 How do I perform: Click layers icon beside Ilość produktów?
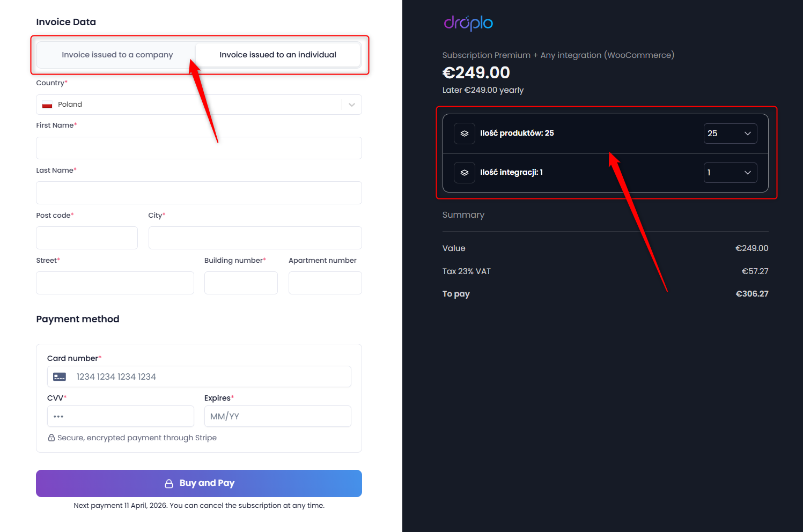point(465,134)
